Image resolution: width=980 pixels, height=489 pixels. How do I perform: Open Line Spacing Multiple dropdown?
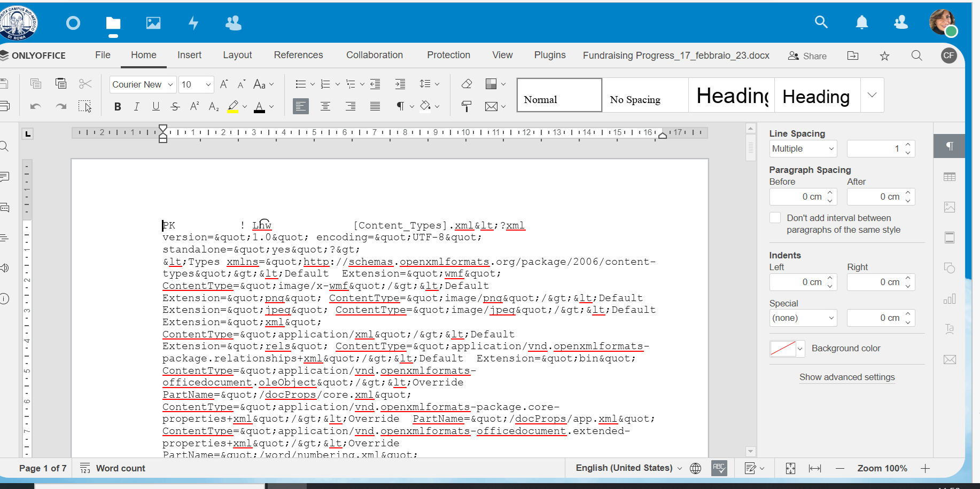coord(803,148)
